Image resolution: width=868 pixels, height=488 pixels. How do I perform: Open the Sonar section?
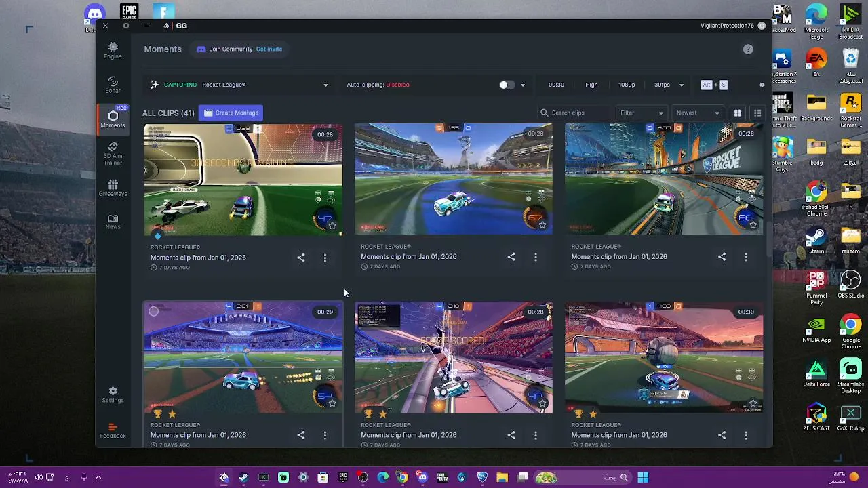click(113, 85)
